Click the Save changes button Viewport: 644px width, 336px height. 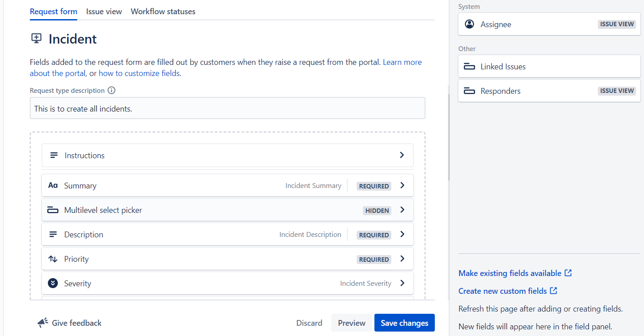point(405,323)
